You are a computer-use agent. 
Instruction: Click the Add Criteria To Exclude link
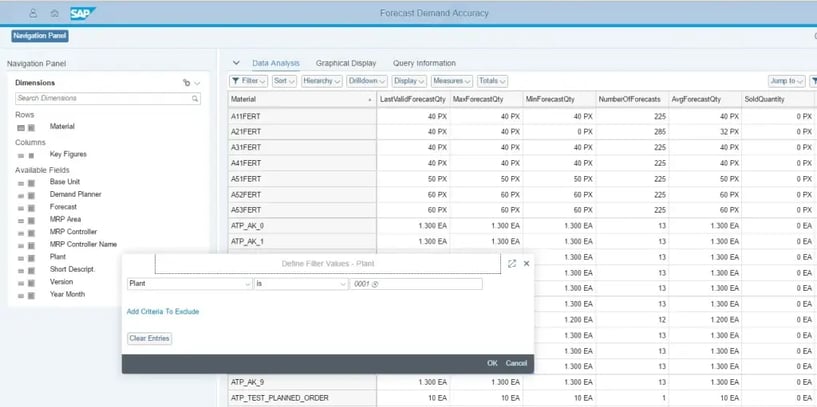click(163, 312)
